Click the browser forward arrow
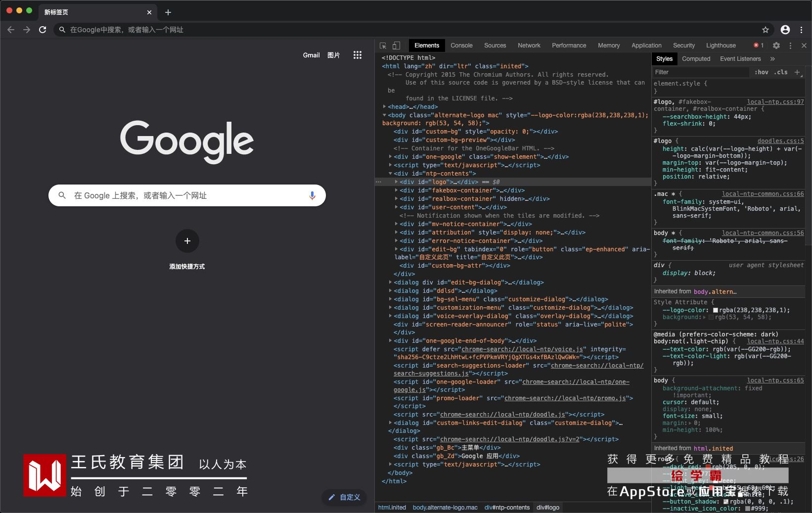The width and height of the screenshot is (812, 513). click(x=27, y=30)
